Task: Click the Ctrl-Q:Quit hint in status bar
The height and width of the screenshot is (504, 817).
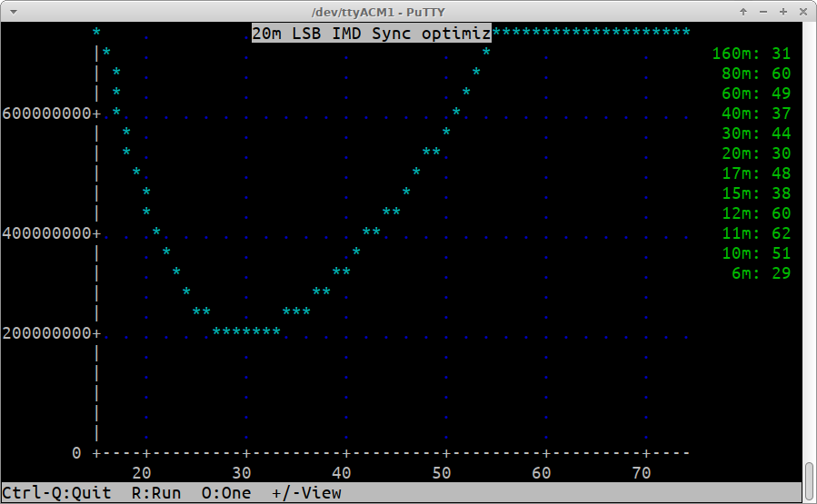Action: tap(56, 493)
